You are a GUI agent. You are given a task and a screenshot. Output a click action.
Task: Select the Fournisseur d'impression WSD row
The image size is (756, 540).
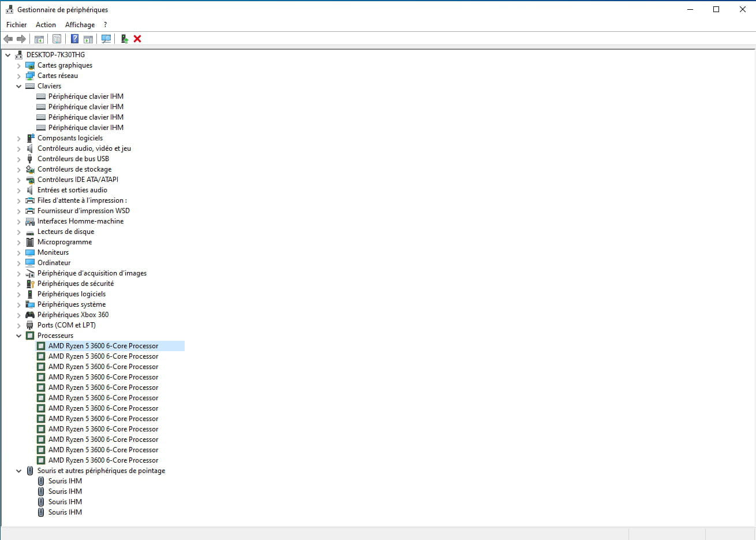tap(84, 211)
